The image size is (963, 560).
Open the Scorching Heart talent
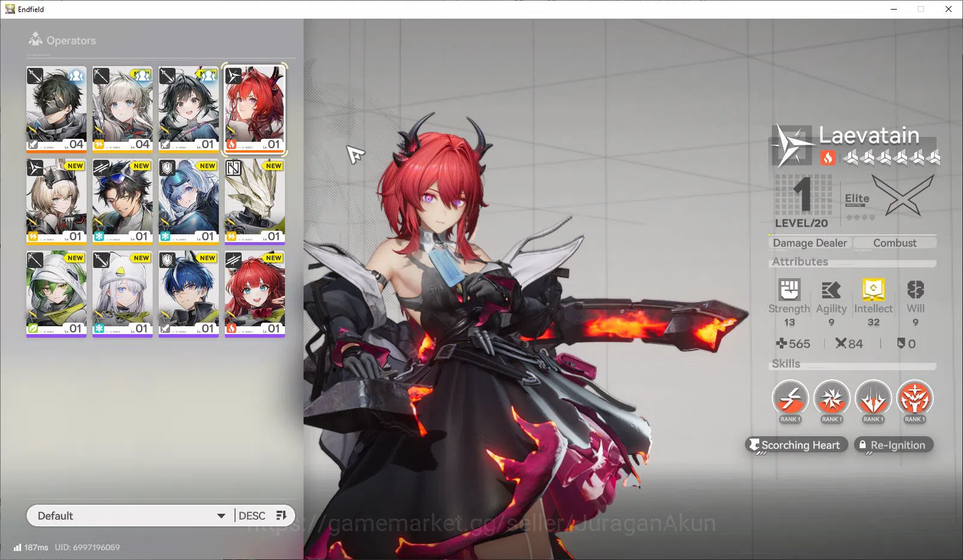tap(796, 445)
